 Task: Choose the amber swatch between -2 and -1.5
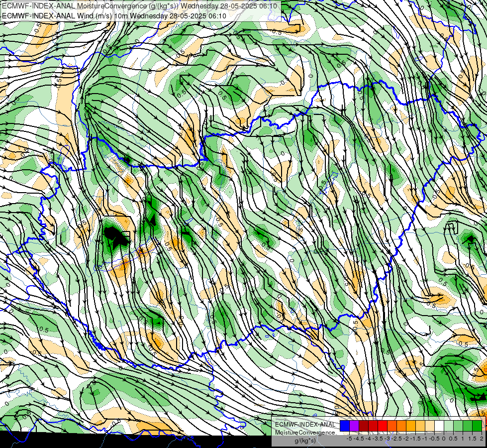point(410,426)
